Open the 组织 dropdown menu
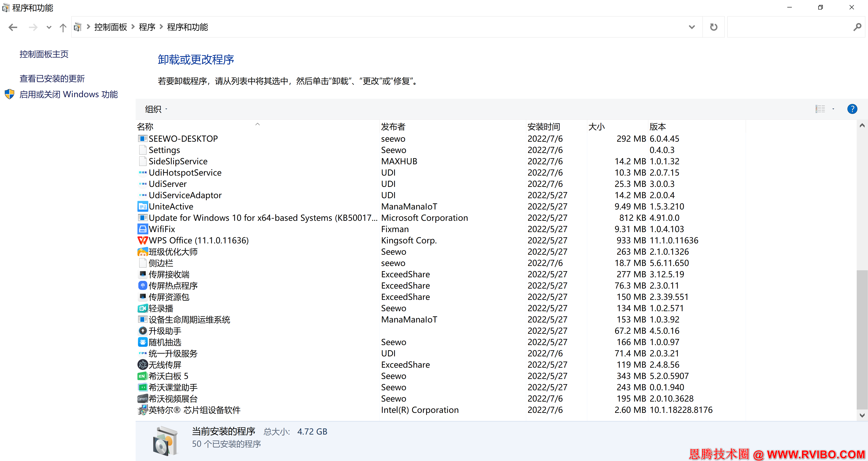Viewport: 868px width, 461px height. (156, 109)
